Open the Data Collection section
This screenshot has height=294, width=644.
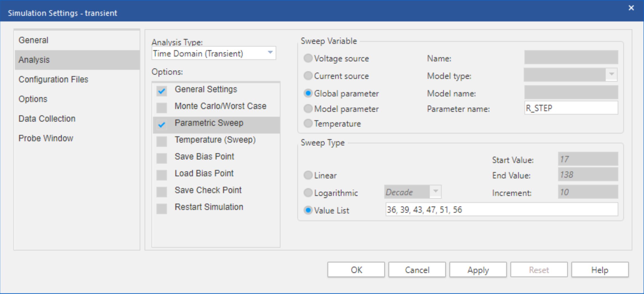(47, 119)
